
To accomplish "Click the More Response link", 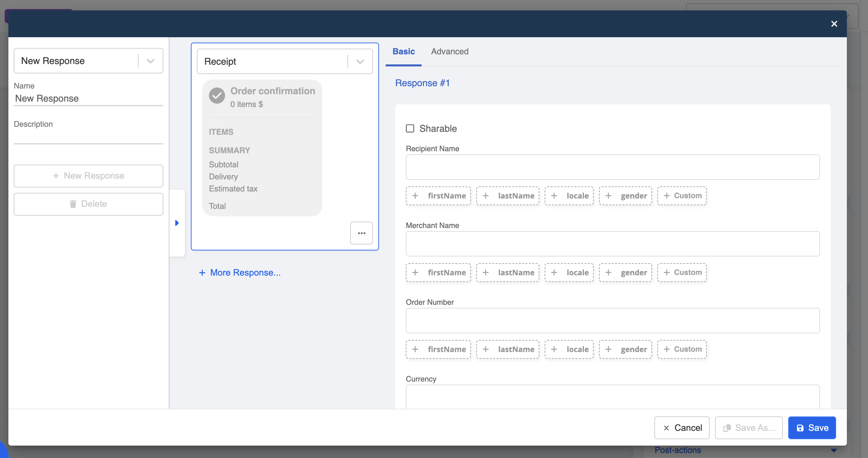I will pyautogui.click(x=239, y=273).
